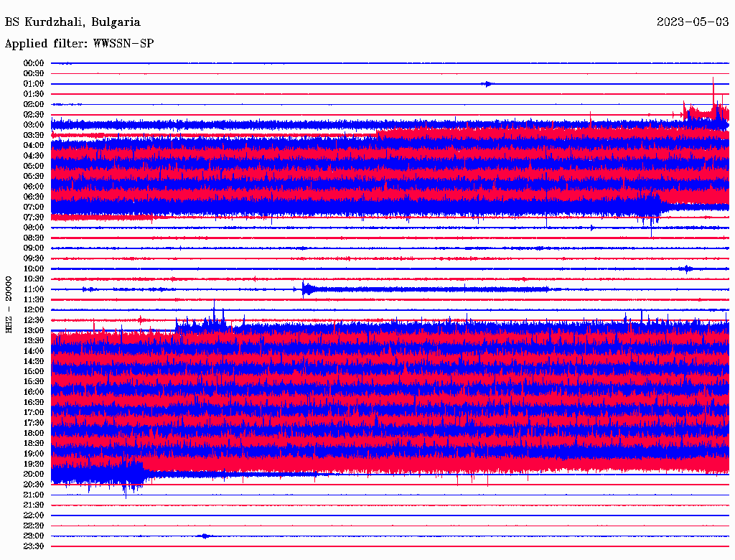The height and width of the screenshot is (560, 735).
Task: Click the event onset on the 11:00 trace
Action: coord(304,289)
